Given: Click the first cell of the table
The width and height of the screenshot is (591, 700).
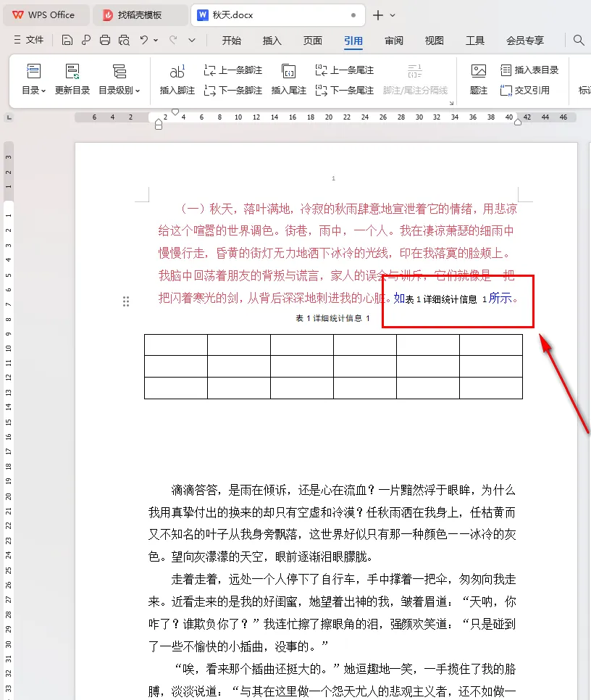Looking at the screenshot, I should click(x=176, y=345).
